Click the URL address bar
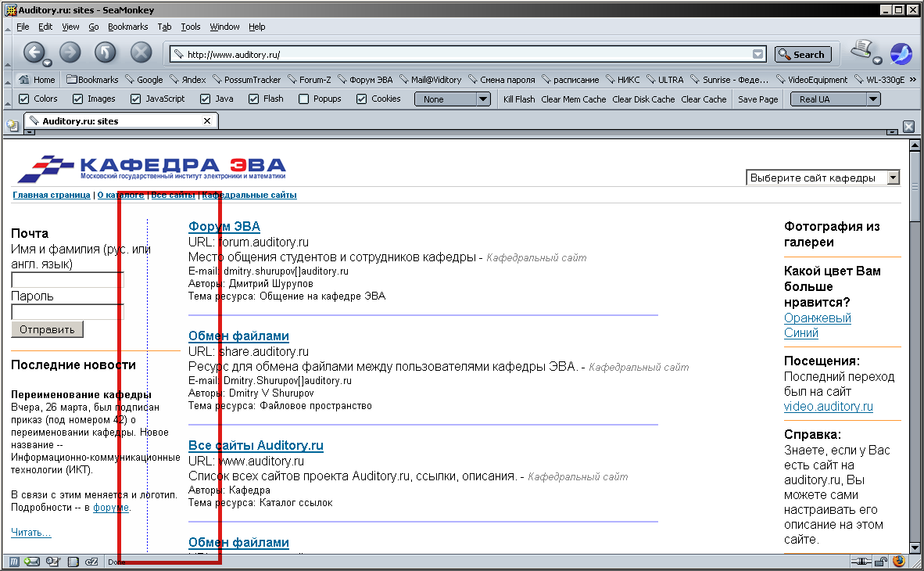Screen dimensions: 924x571 click(x=468, y=54)
